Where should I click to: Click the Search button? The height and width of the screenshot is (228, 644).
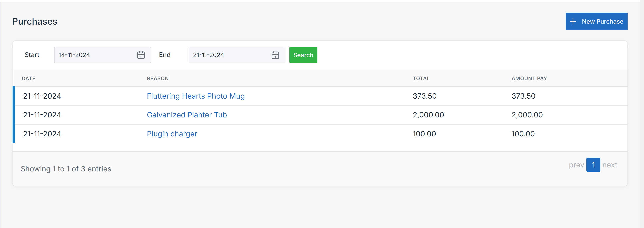tap(303, 55)
